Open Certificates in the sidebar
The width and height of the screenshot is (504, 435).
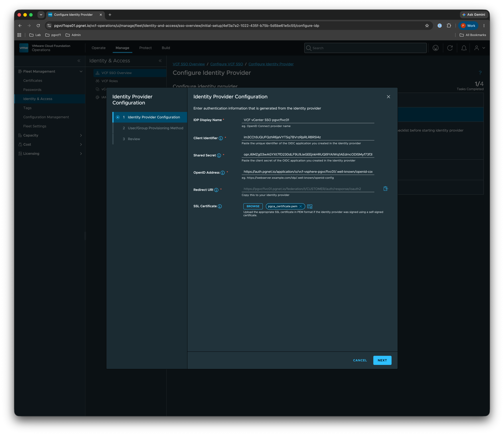click(x=33, y=81)
